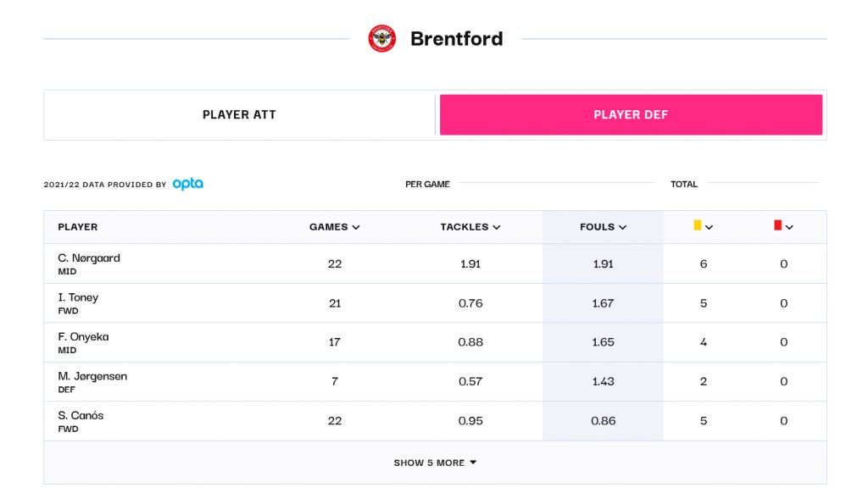Select the PLAYER DEF tab
Screen dimensions: 868x504
tap(631, 115)
